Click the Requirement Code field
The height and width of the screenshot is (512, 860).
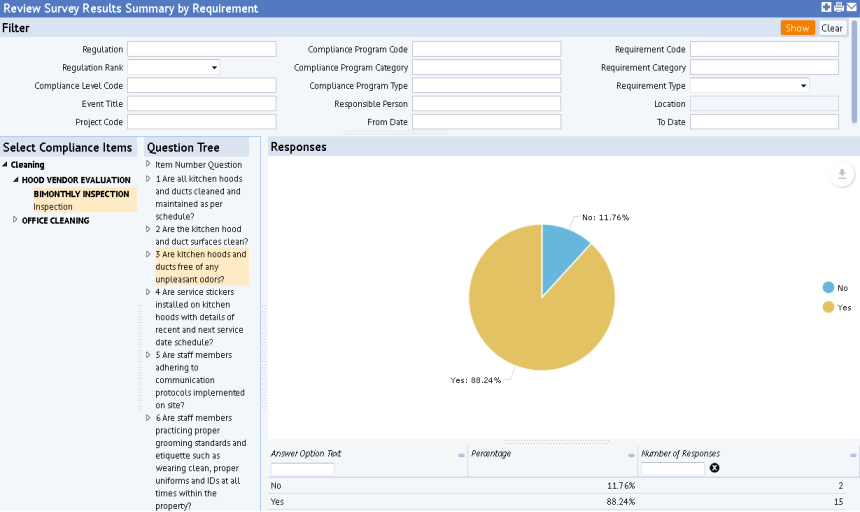(764, 49)
